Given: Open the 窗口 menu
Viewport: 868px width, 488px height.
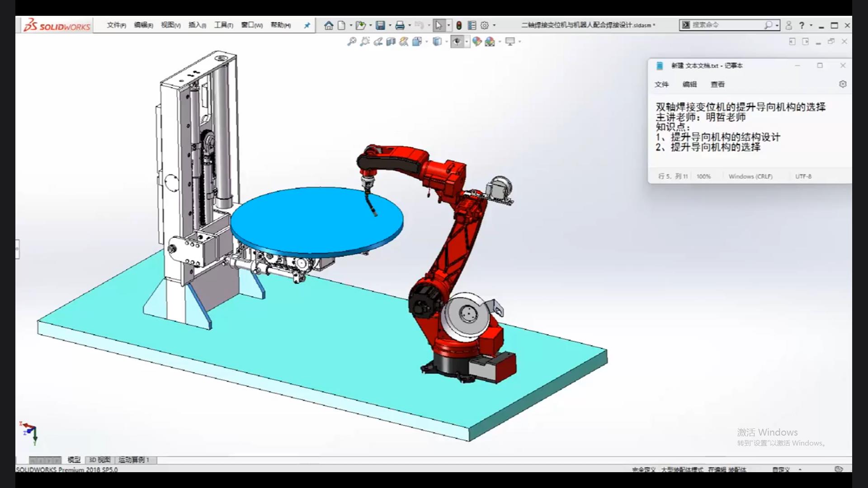Looking at the screenshot, I should (x=252, y=25).
